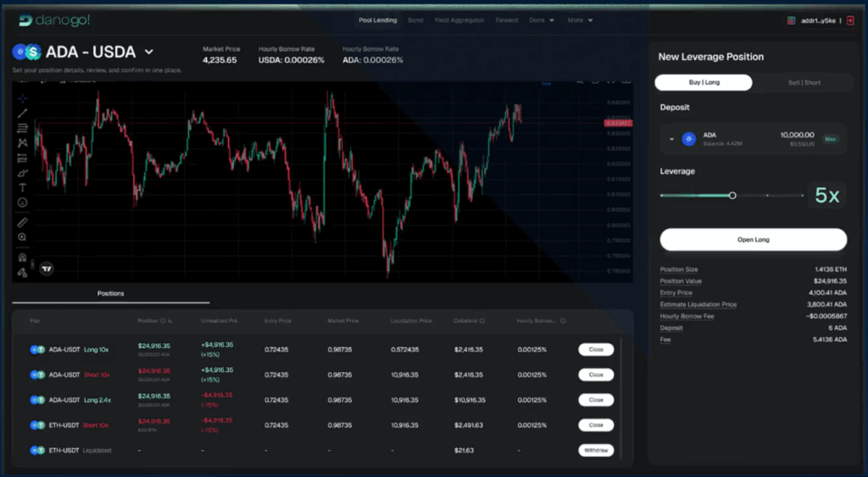Expand the ADA - USDA pair selector
The height and width of the screenshot is (477, 868).
pos(149,52)
